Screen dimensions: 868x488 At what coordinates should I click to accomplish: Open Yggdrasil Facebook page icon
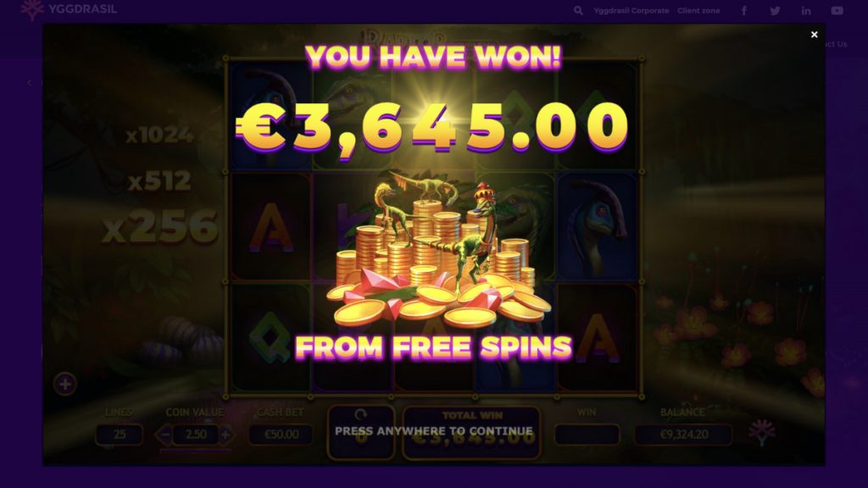click(x=744, y=10)
